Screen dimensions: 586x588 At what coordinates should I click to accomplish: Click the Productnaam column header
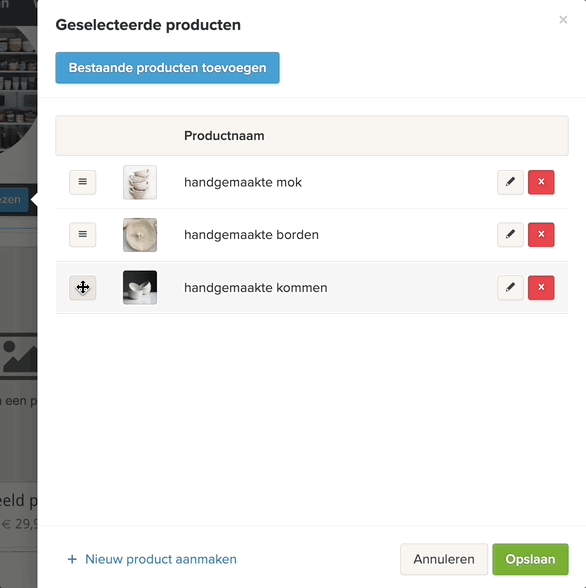tap(224, 136)
